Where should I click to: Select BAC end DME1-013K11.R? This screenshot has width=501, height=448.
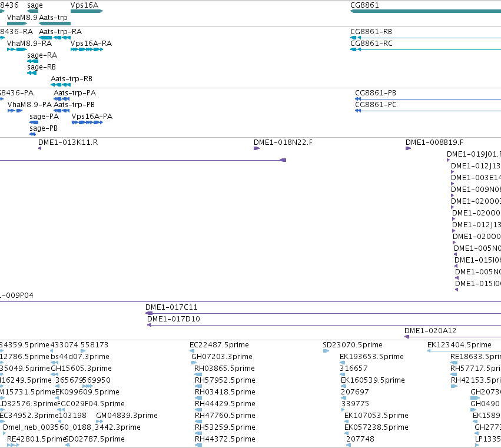point(39,148)
